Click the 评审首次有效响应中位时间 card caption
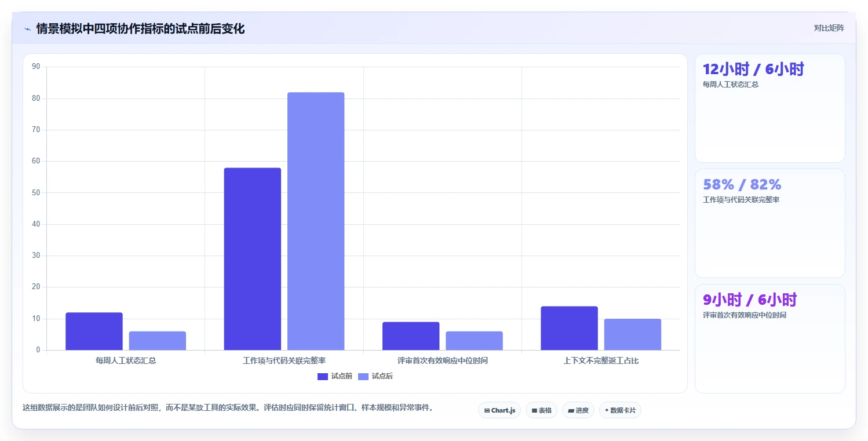The image size is (868, 441). (745, 315)
